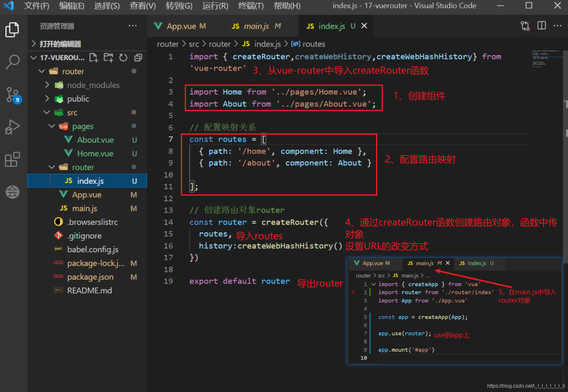Open explorer panel more actions menu
The width and height of the screenshot is (568, 392).
point(133,26)
